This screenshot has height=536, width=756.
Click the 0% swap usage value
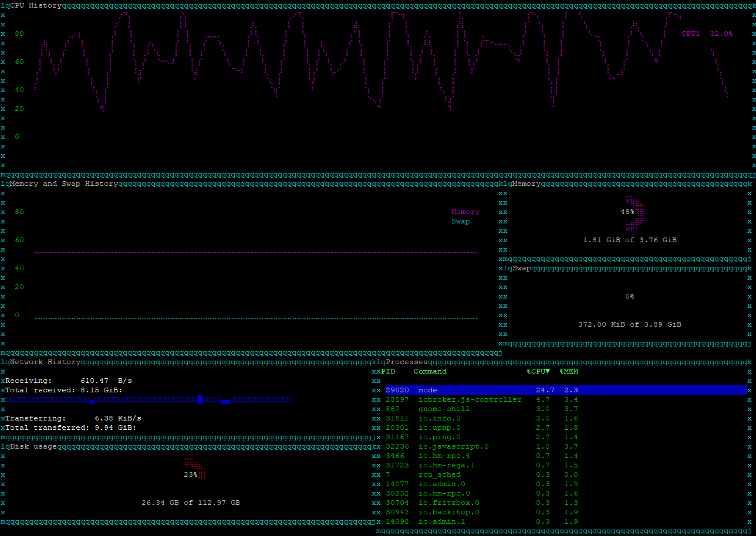(630, 296)
